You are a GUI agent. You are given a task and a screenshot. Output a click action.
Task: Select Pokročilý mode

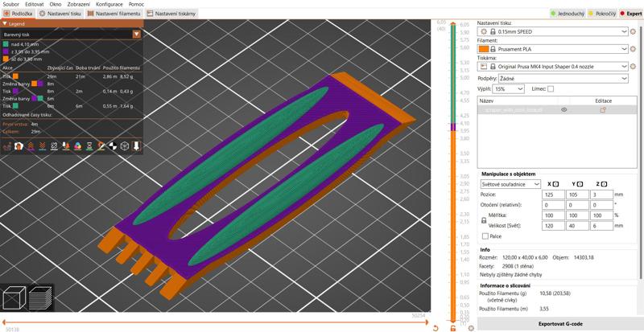pyautogui.click(x=602, y=14)
